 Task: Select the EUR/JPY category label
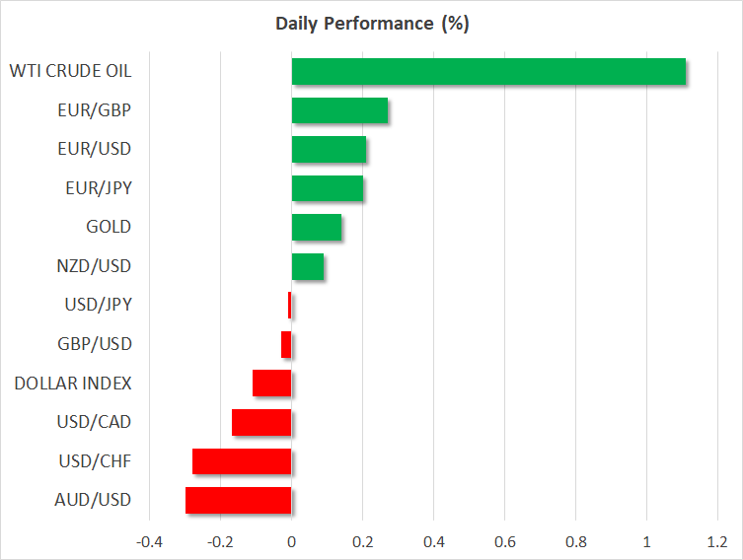pos(101,188)
